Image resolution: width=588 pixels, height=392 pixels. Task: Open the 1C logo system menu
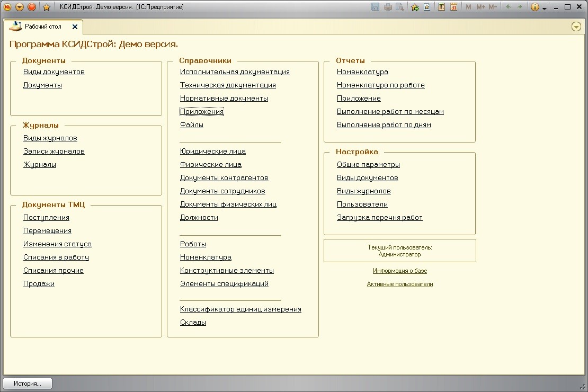tap(7, 7)
